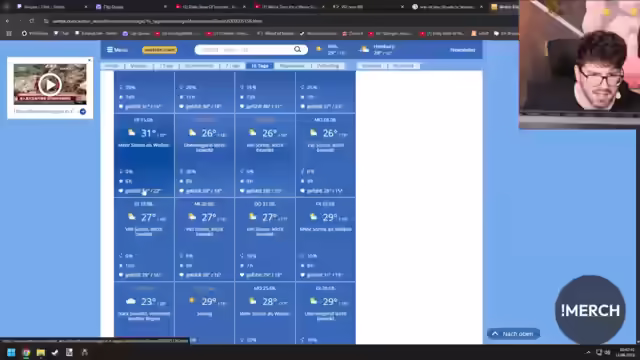This screenshot has width=640, height=360.
Task: Click the magnifier search icon
Action: click(x=298, y=49)
